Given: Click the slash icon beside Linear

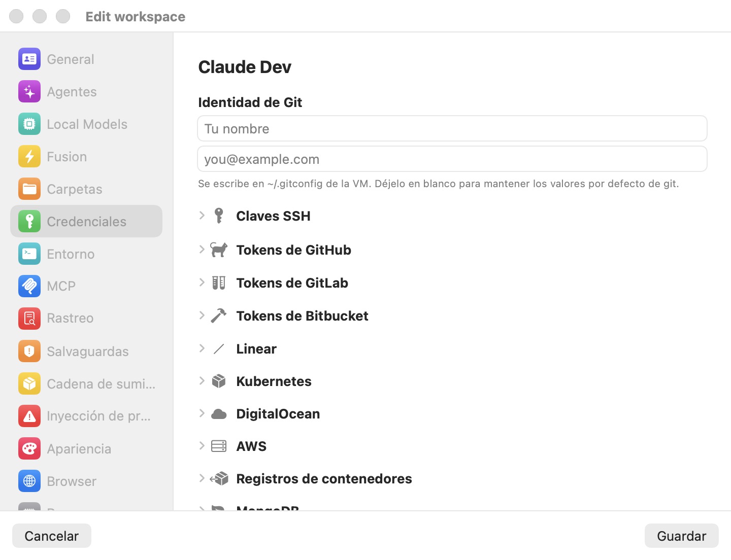Looking at the screenshot, I should click(x=219, y=348).
